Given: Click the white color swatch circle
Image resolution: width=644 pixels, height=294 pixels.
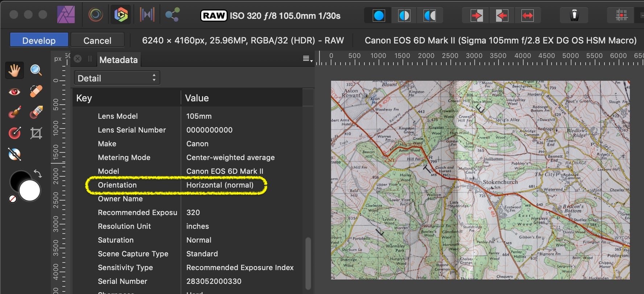Looking at the screenshot, I should pos(30,191).
